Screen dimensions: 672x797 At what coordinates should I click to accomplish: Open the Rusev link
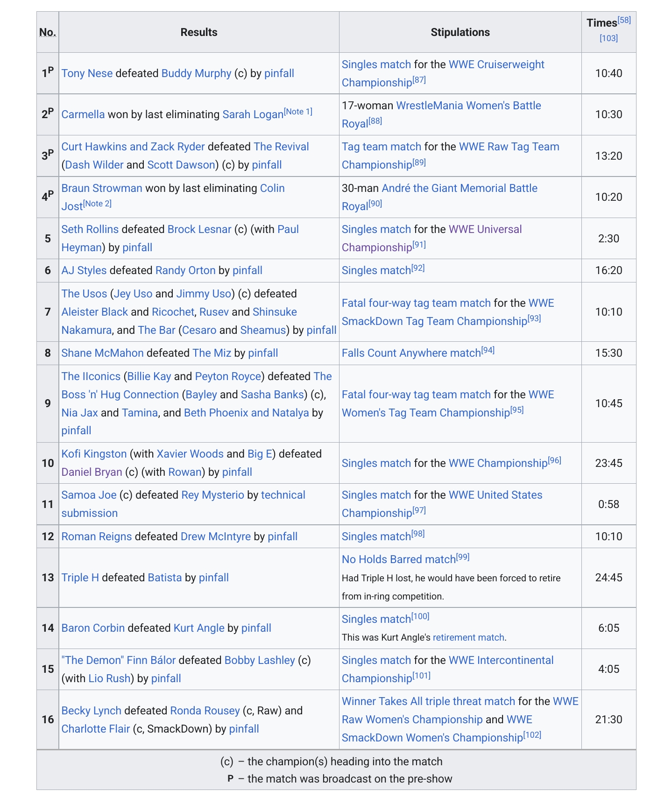[214, 312]
